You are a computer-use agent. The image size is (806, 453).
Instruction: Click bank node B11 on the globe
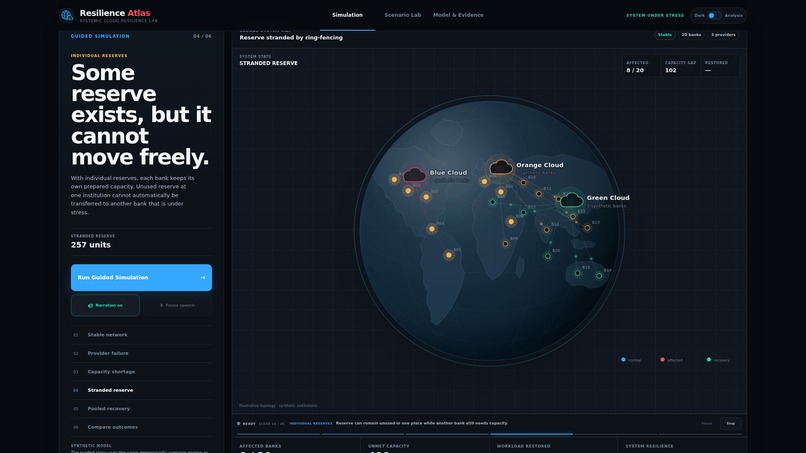539,194
